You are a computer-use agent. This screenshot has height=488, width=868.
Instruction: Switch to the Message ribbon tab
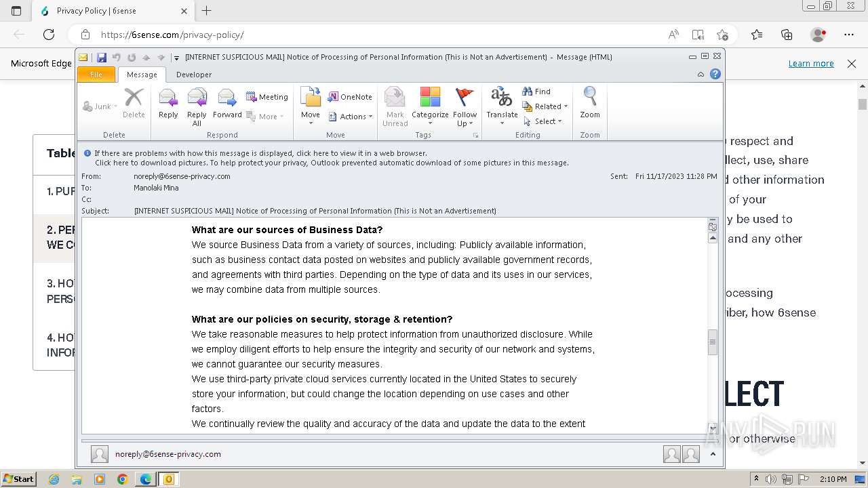pos(142,75)
